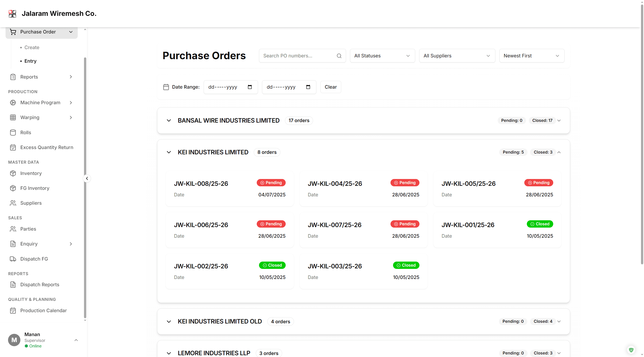Click the Suppliers people icon
The image size is (644, 357).
13,203
